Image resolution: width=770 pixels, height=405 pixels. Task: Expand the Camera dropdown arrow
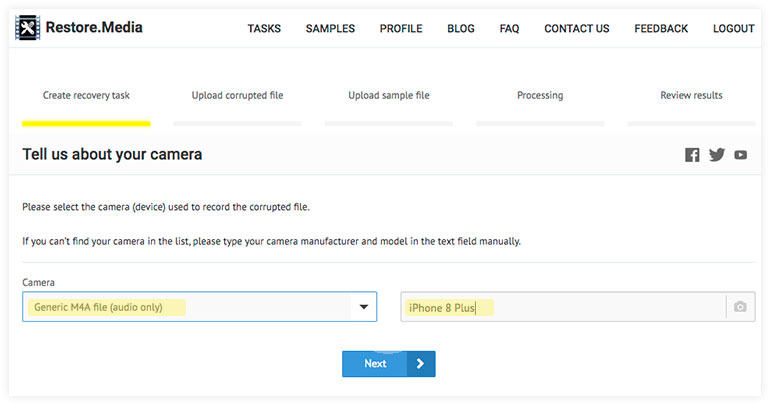[x=363, y=307]
